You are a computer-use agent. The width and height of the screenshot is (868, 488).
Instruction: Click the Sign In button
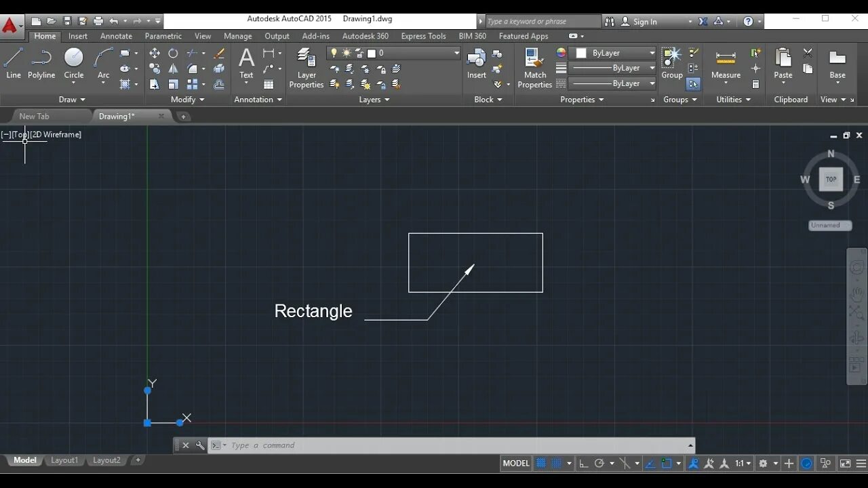[x=639, y=22]
